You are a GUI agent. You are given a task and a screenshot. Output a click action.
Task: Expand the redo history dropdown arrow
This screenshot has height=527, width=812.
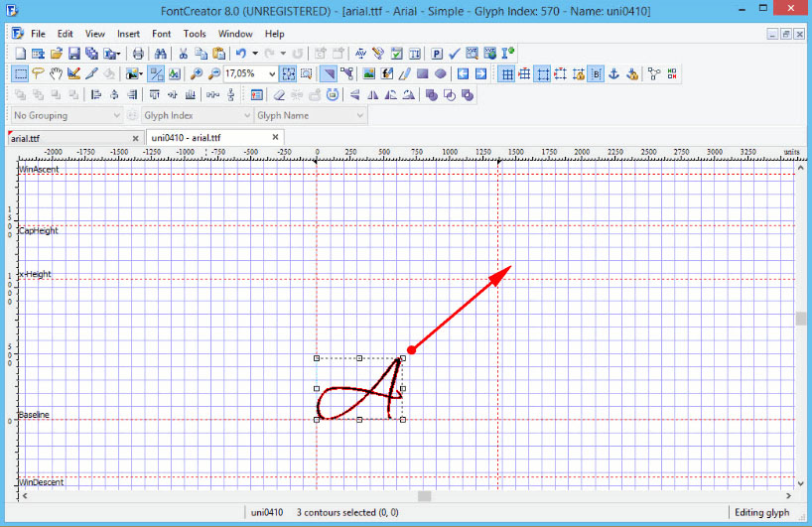[x=283, y=54]
